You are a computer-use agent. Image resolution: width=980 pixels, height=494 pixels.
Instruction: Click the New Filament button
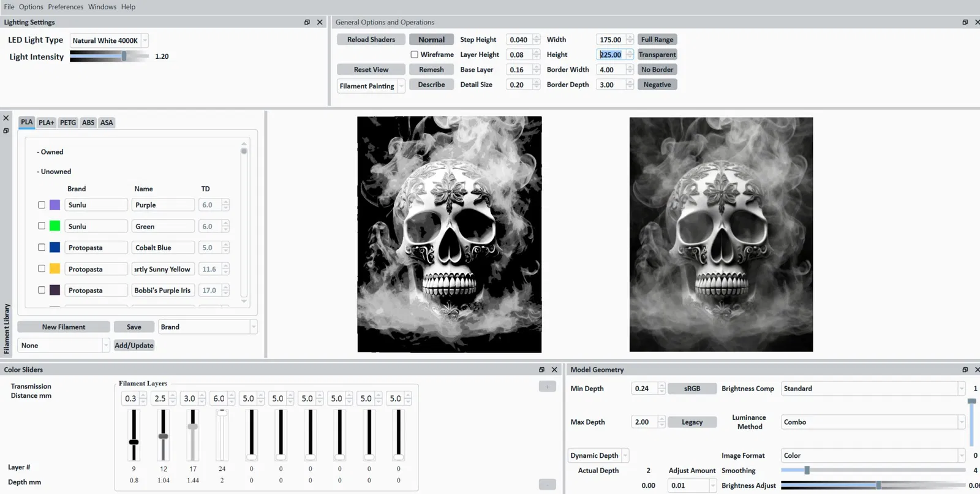[64, 327]
